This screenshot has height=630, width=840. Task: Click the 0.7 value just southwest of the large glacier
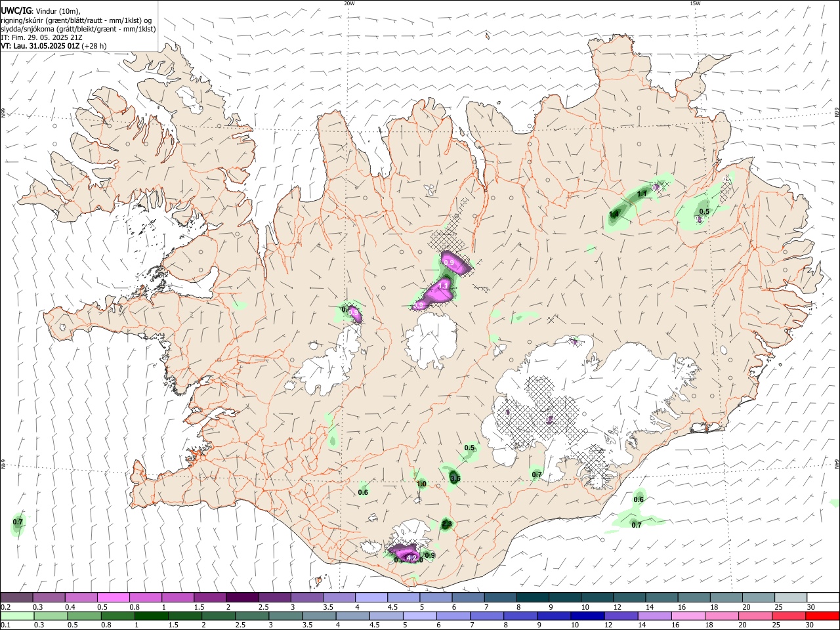537,475
